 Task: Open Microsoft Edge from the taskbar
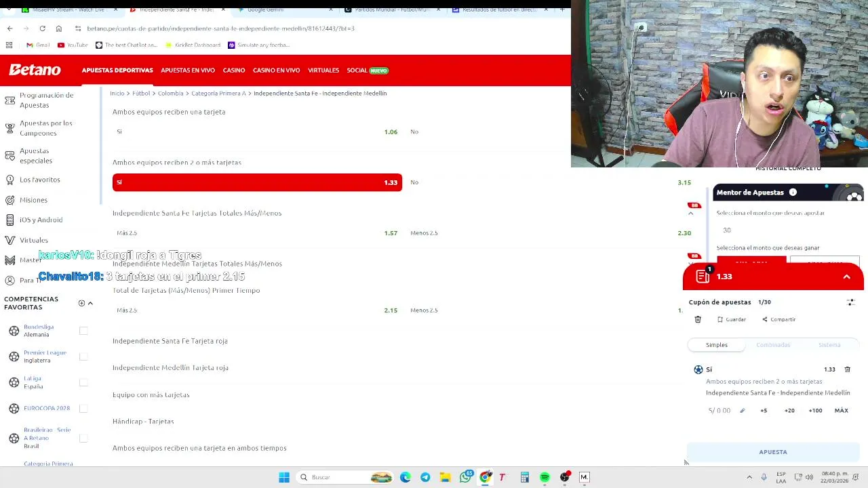(406, 477)
